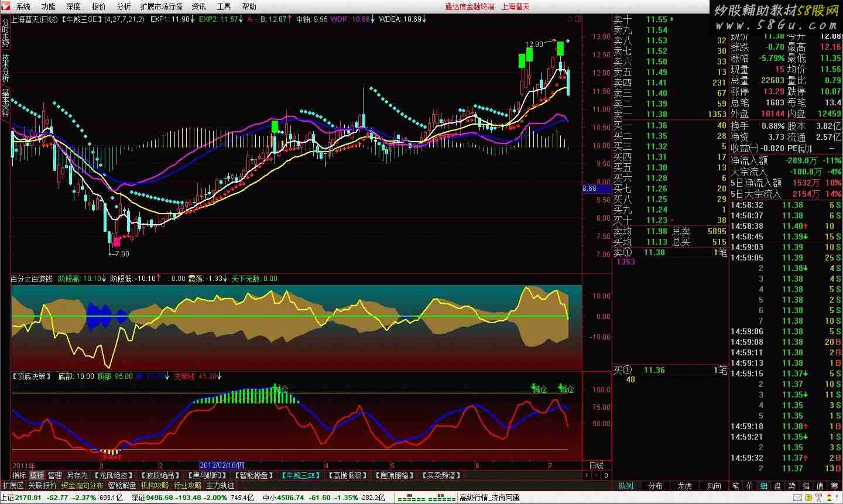843x504 pixels.
Task: Click the 上证 index value 2170.81
Action: (x=29, y=498)
